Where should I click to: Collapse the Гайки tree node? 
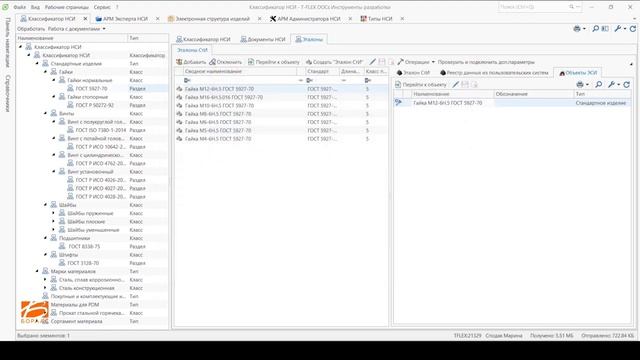(45, 72)
